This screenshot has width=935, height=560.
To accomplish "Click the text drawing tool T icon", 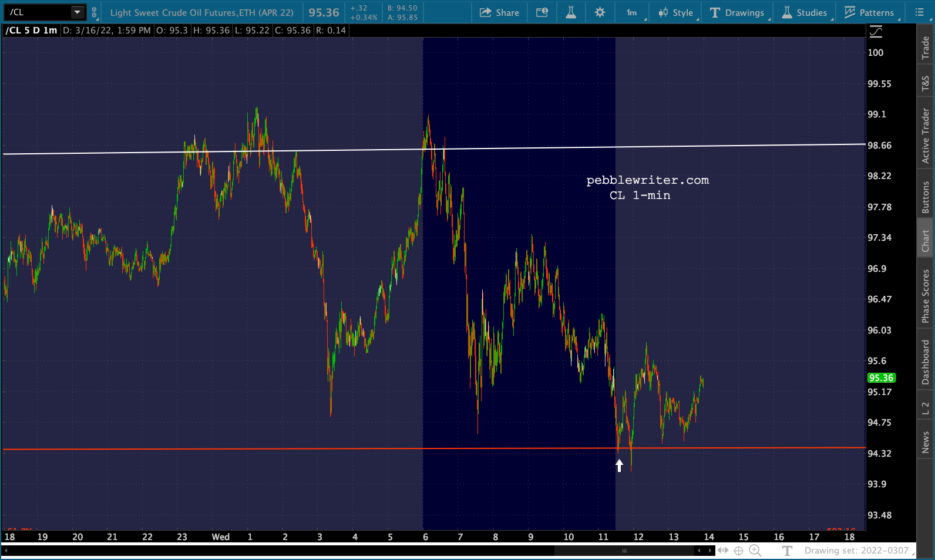I will pyautogui.click(x=787, y=551).
